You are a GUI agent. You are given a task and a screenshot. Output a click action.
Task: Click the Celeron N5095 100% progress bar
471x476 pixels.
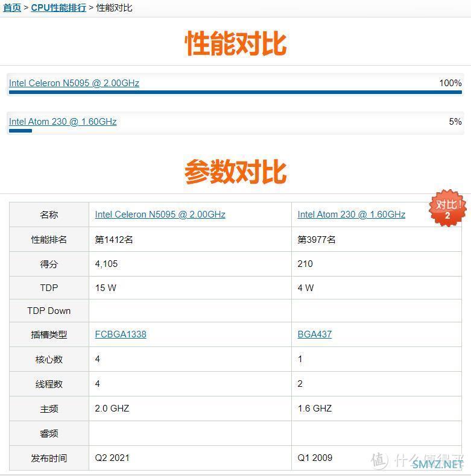click(235, 92)
